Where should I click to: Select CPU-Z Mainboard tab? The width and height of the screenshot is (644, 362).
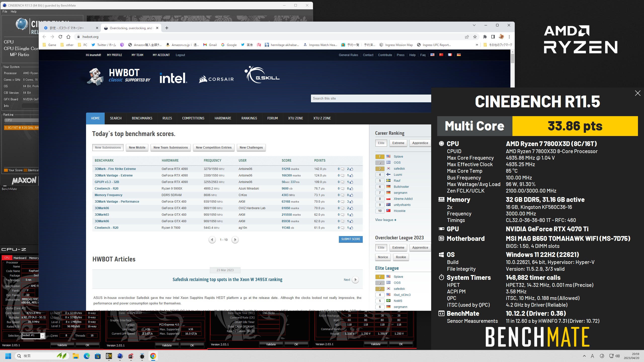(20, 258)
